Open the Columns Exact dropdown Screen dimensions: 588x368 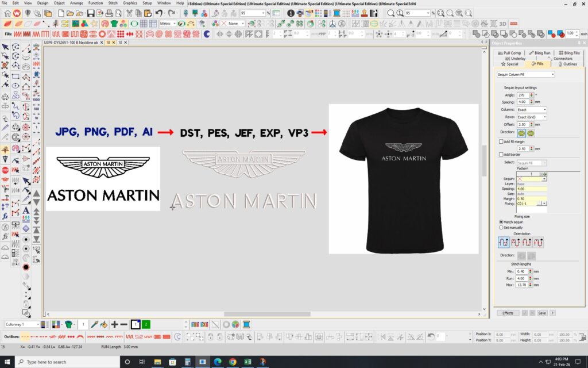click(532, 110)
